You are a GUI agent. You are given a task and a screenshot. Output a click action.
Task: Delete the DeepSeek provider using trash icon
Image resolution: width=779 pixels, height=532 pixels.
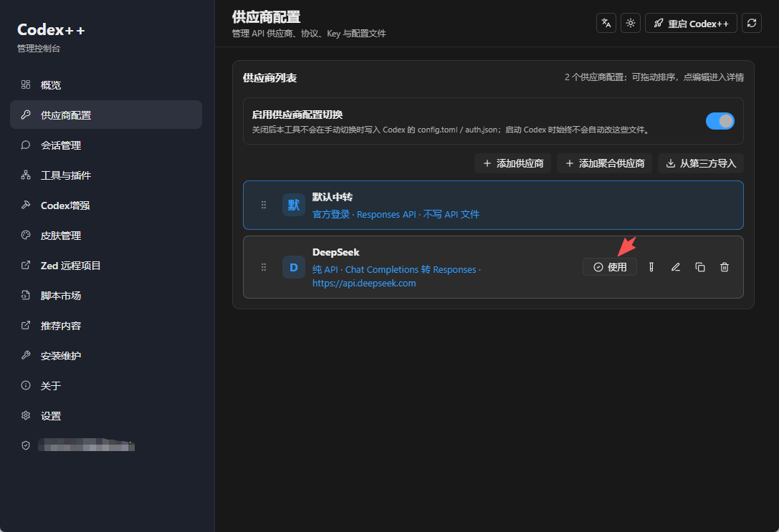click(725, 267)
